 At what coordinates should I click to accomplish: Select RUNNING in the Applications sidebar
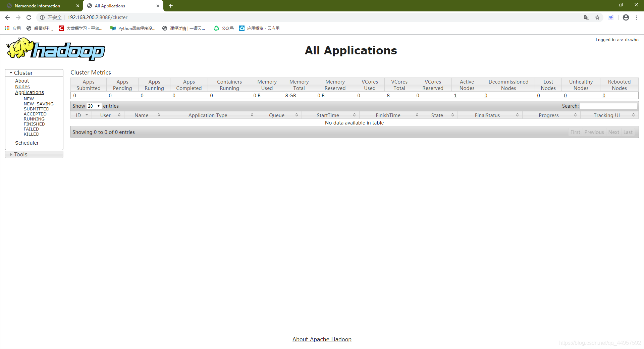coord(34,119)
